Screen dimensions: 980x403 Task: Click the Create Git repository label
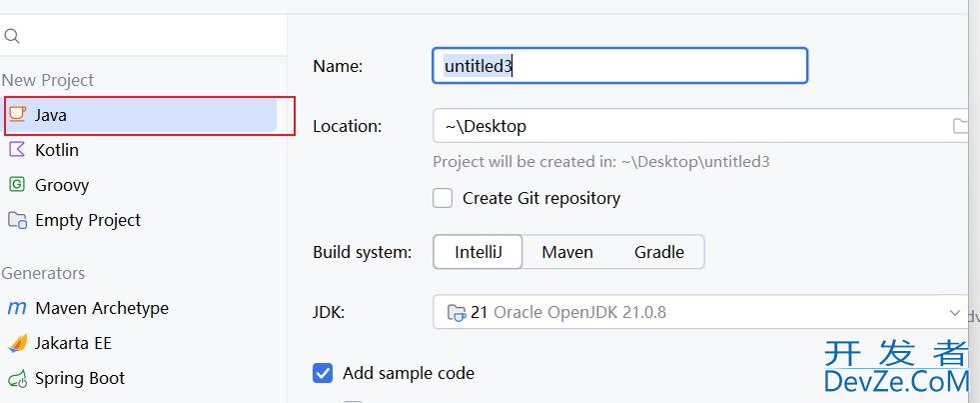pos(541,198)
